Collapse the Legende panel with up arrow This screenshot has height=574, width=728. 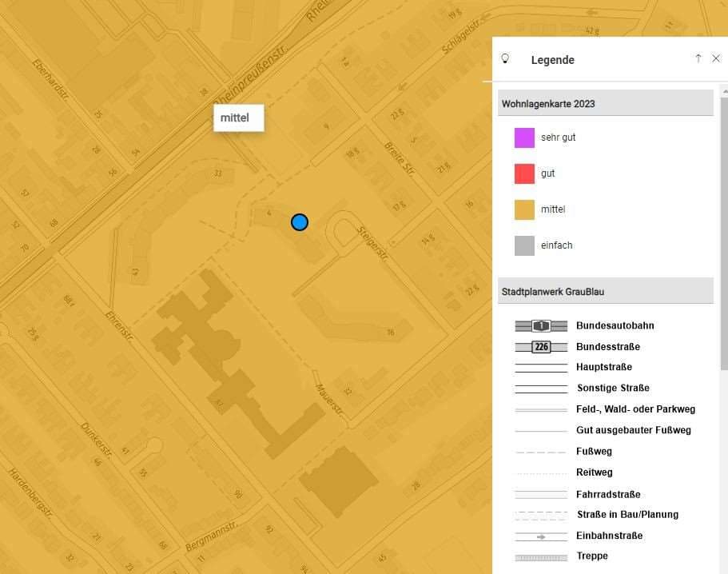698,58
